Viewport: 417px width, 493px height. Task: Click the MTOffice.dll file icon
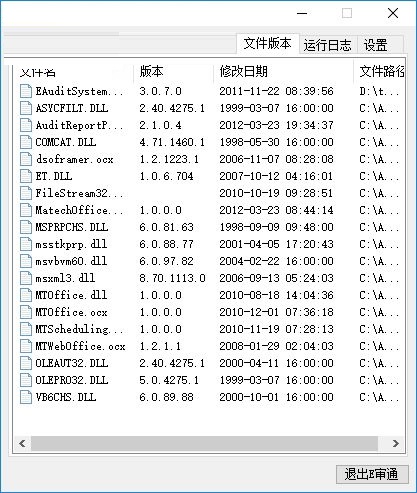point(26,295)
